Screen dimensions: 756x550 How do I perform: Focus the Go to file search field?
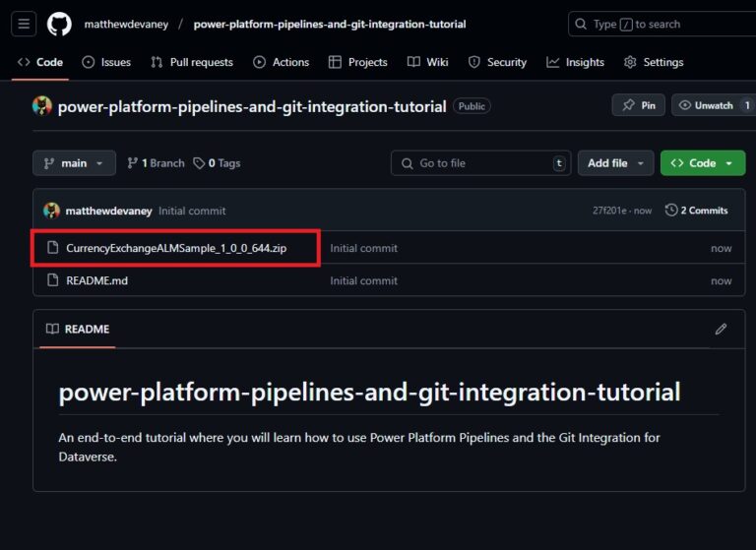click(480, 163)
